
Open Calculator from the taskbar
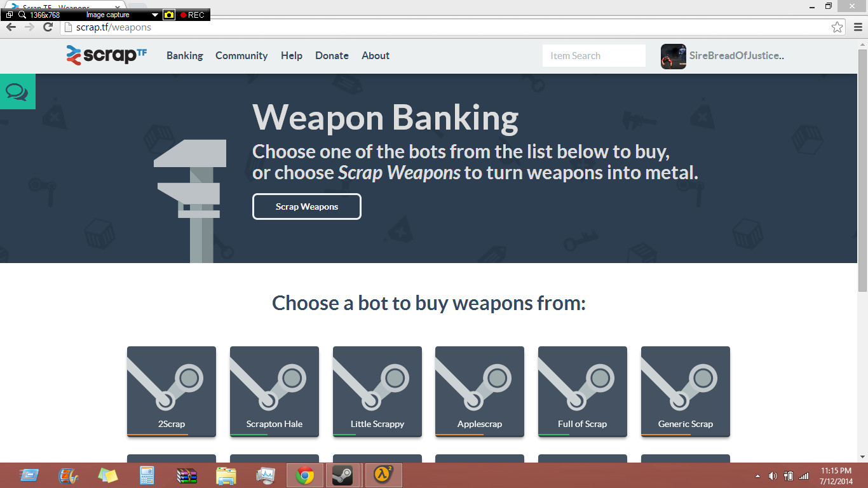click(147, 475)
